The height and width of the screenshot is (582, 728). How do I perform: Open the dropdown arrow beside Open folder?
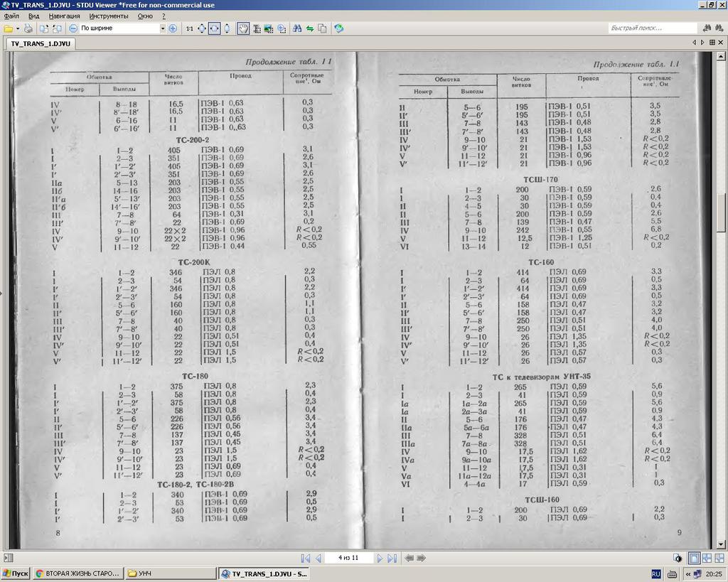click(x=18, y=28)
